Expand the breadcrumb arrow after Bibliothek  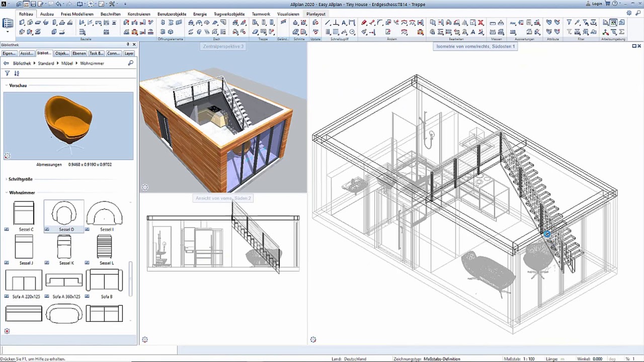pos(35,63)
